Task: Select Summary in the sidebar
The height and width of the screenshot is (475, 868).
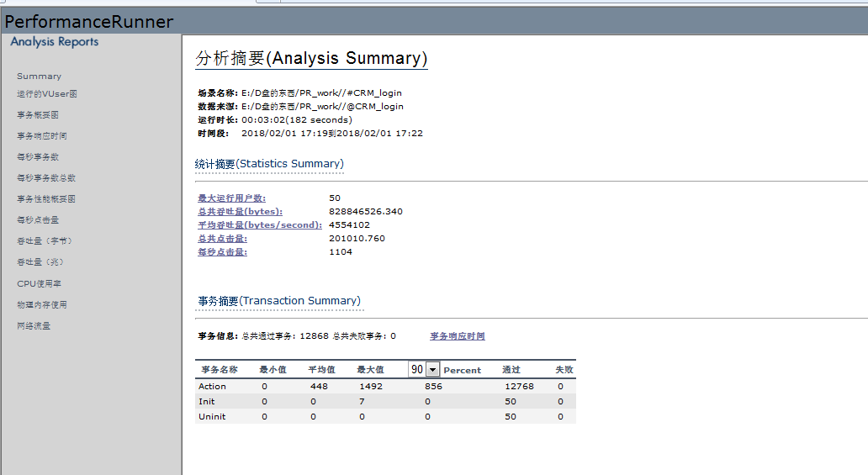Action: point(39,77)
